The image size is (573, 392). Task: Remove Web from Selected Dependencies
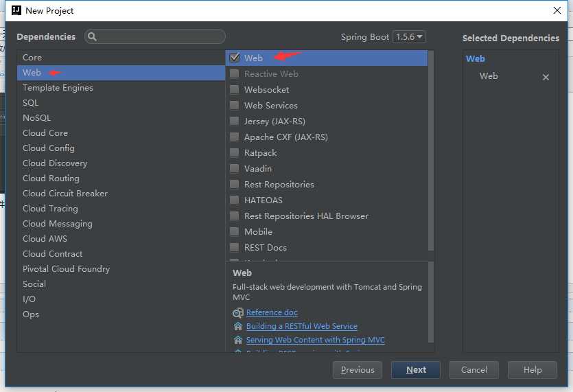[x=546, y=77]
